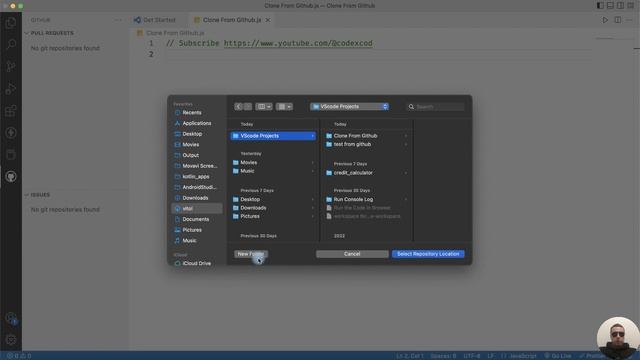
Task: Open the Search view in activity bar
Action: click(x=11, y=44)
